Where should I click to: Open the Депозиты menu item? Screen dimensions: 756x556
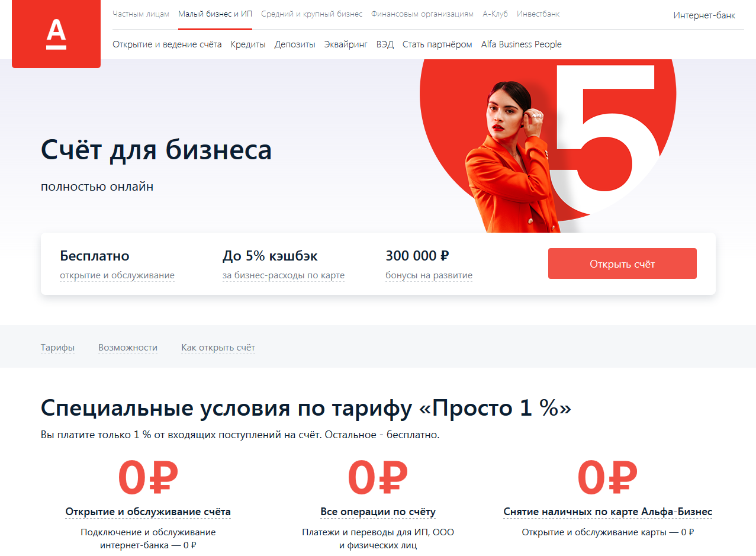click(x=295, y=44)
